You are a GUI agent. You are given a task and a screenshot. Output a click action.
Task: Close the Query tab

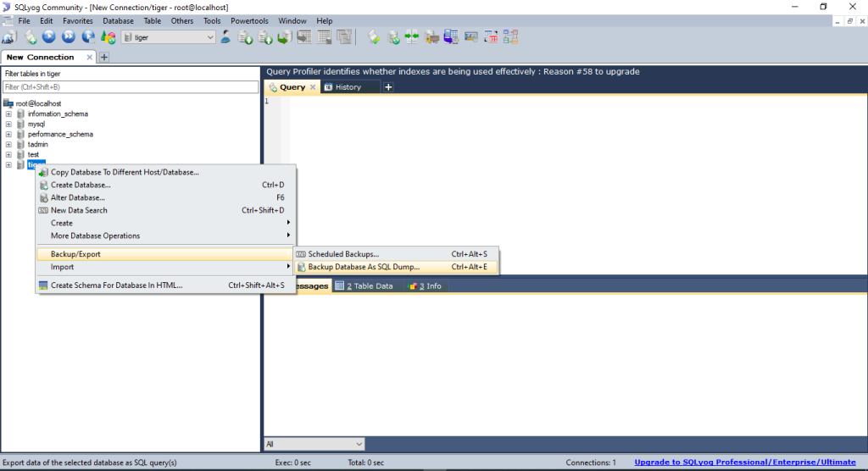(x=313, y=87)
